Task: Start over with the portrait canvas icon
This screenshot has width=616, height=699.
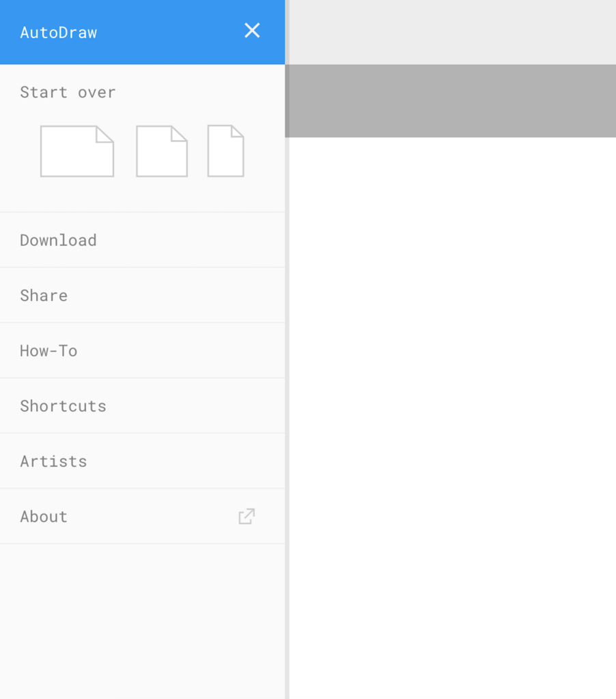Action: tap(225, 151)
